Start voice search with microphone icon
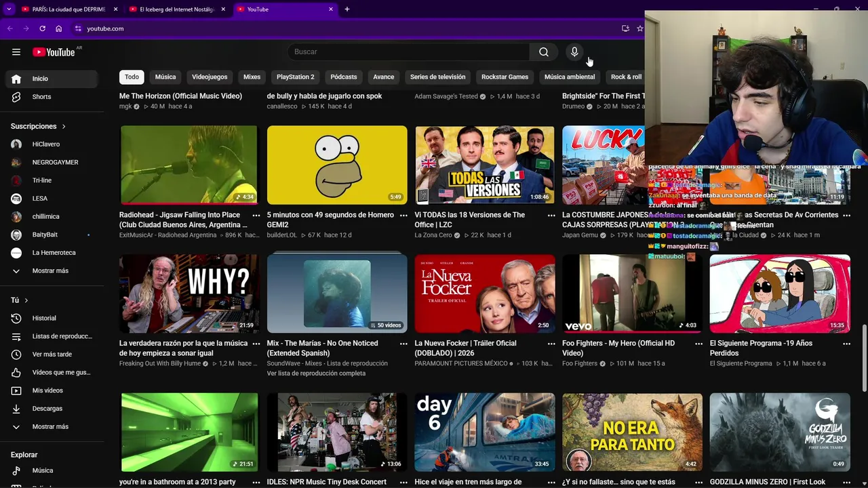The height and width of the screenshot is (488, 868). click(x=574, y=52)
